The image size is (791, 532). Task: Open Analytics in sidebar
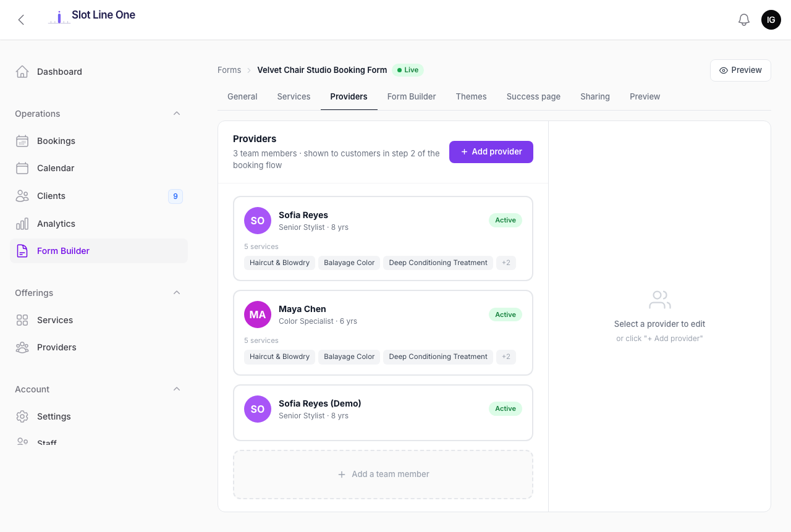pyautogui.click(x=99, y=224)
